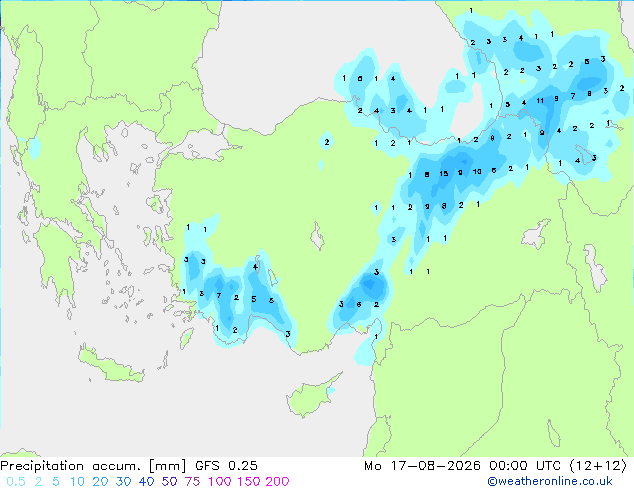Select the 75 mm legend value
Image resolution: width=634 pixels, height=490 pixels.
[x=192, y=482]
